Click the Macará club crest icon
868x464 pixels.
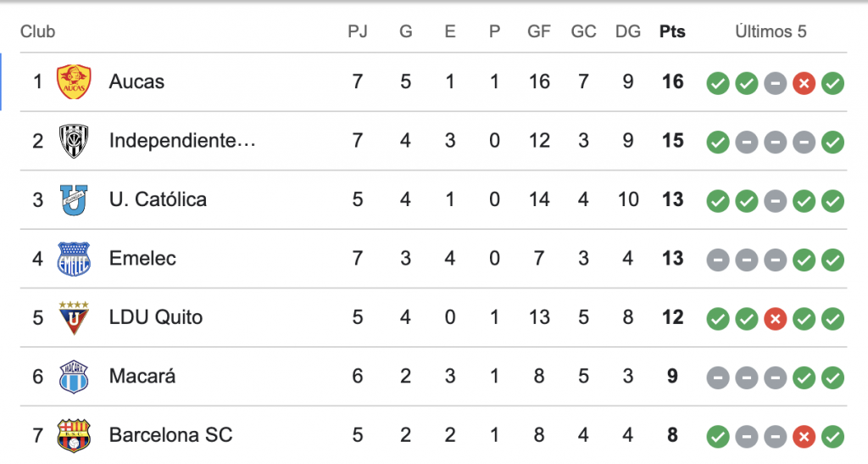pyautogui.click(x=73, y=377)
